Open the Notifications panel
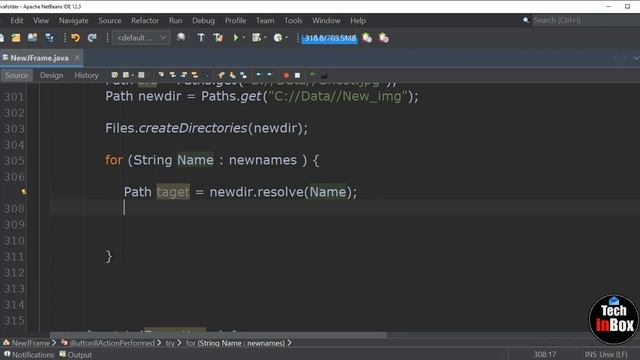This screenshot has width=640, height=360. click(x=29, y=355)
